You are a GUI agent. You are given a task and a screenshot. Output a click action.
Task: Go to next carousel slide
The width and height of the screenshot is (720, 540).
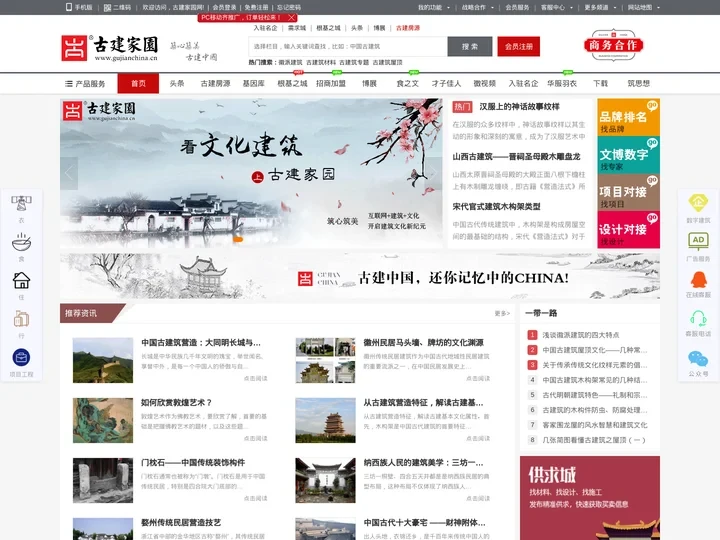pos(433,173)
